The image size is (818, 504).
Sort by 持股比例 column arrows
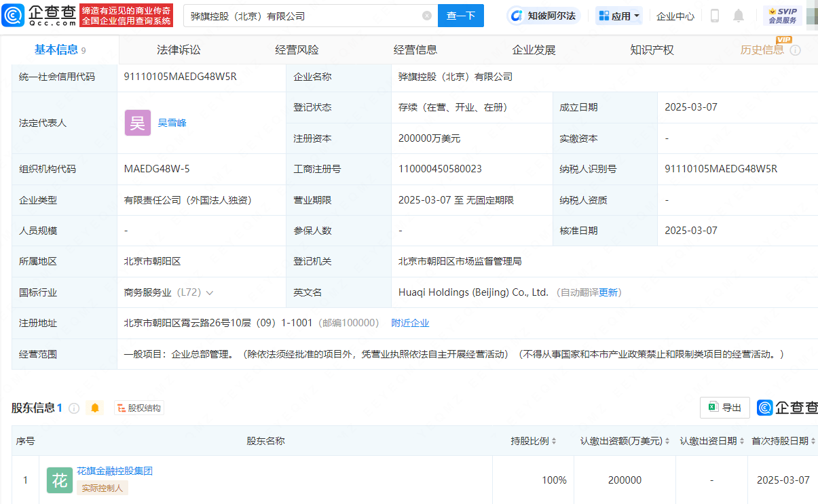[x=554, y=441]
